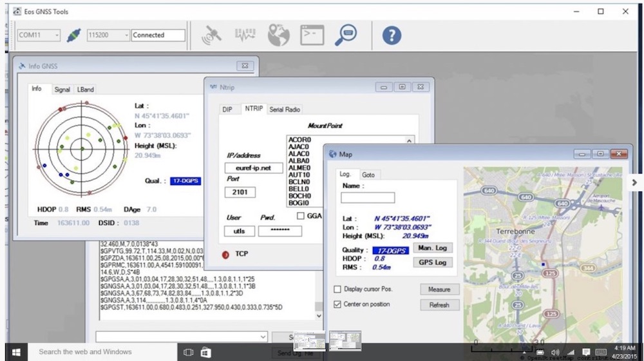Open the satellite Info GNSS tool
Image resolution: width=644 pixels, height=361 pixels.
pyautogui.click(x=211, y=35)
